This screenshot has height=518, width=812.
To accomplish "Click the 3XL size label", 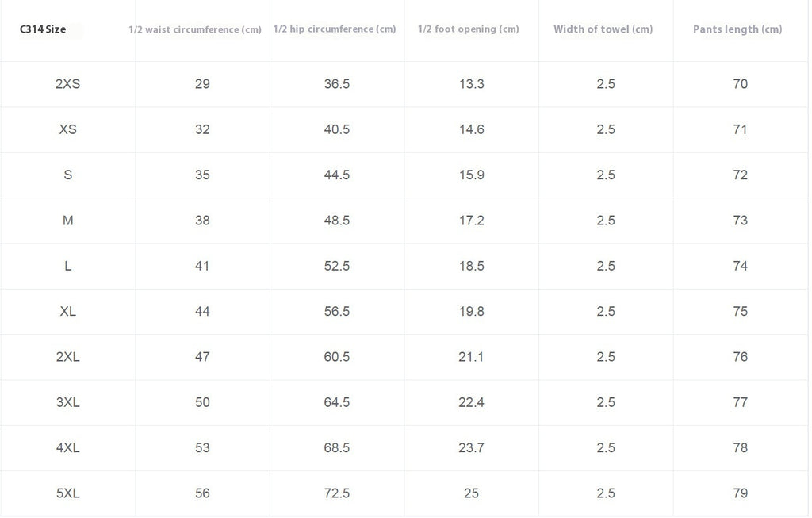I will click(68, 402).
